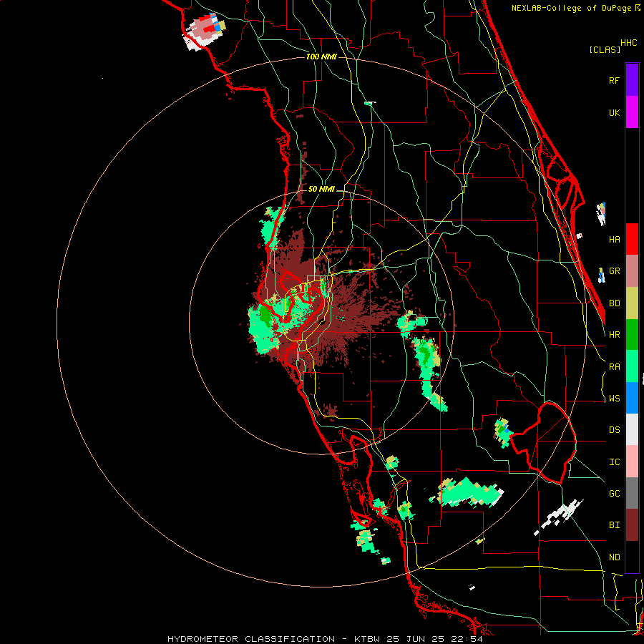This screenshot has width=644, height=644.
Task: Click the RF purple color swatch in legend
Action: (x=632, y=80)
